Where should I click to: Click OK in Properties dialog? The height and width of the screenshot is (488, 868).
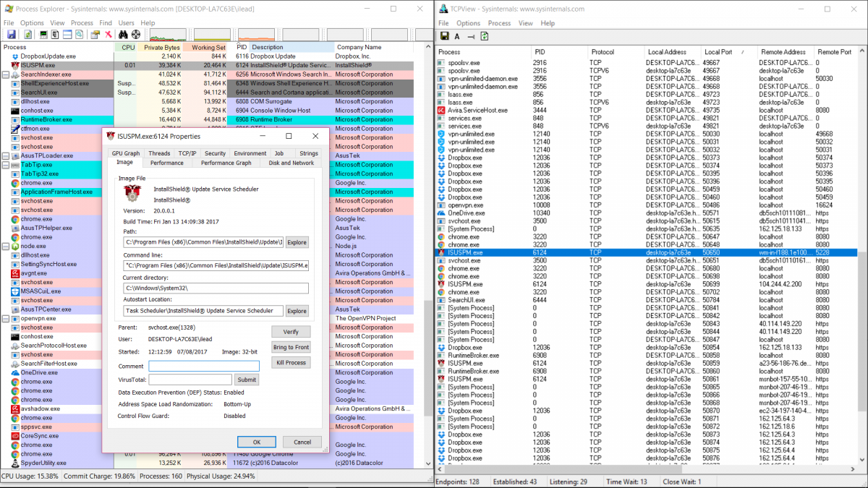coord(257,442)
